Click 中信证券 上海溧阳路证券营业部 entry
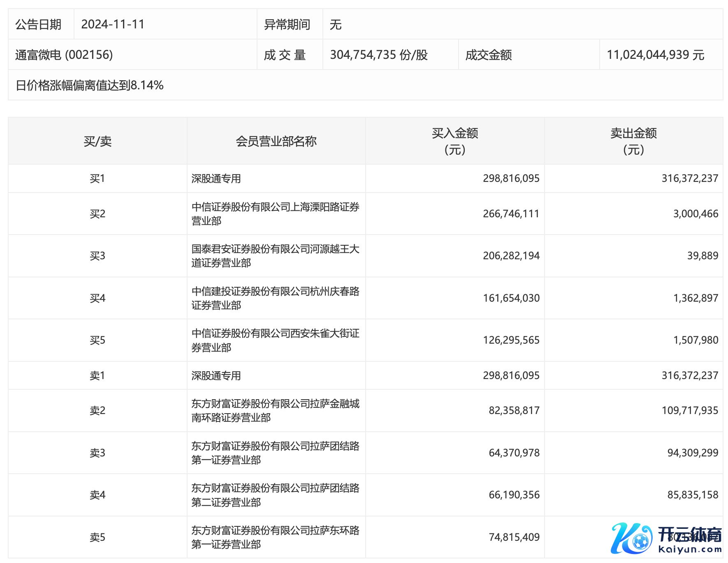 [275, 214]
